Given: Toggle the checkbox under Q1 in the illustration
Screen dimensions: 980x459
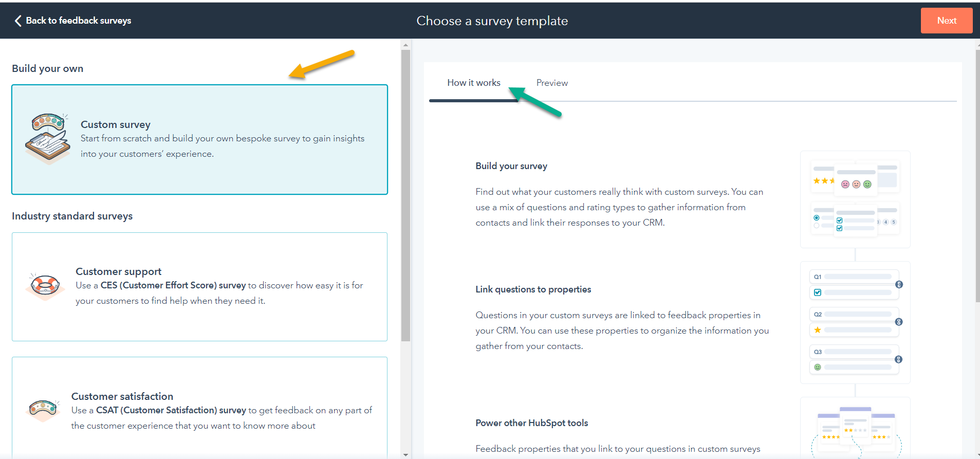Looking at the screenshot, I should point(818,292).
